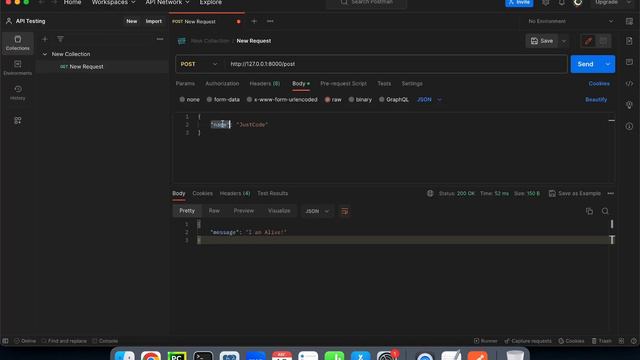Open the request body JSON format dropdown
The height and width of the screenshot is (360, 640).
tap(429, 100)
